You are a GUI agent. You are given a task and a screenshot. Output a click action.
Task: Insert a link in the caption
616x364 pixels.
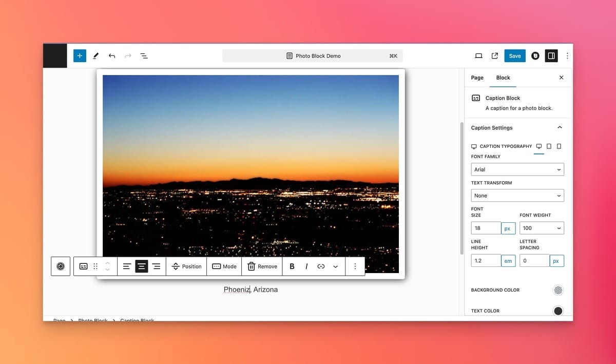pos(321,266)
